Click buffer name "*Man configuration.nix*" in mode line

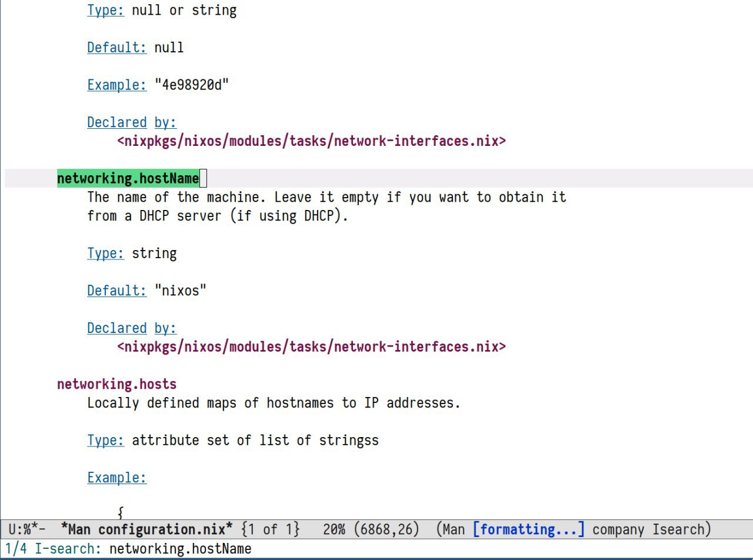pos(147,529)
